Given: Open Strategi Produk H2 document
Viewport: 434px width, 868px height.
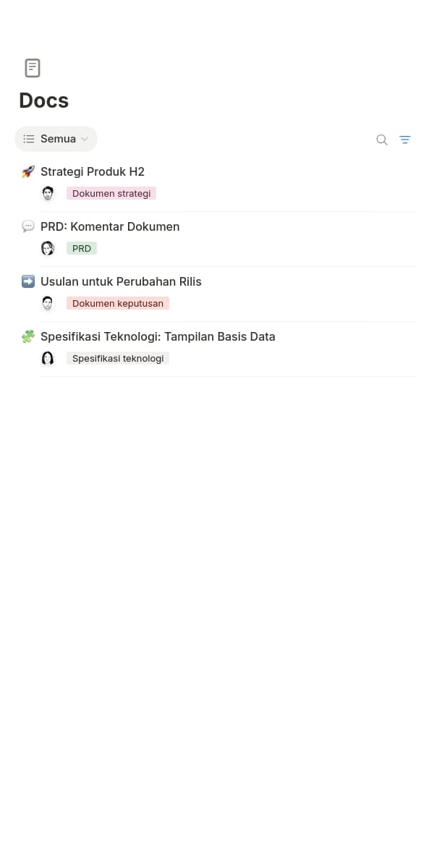Looking at the screenshot, I should coord(93,171).
